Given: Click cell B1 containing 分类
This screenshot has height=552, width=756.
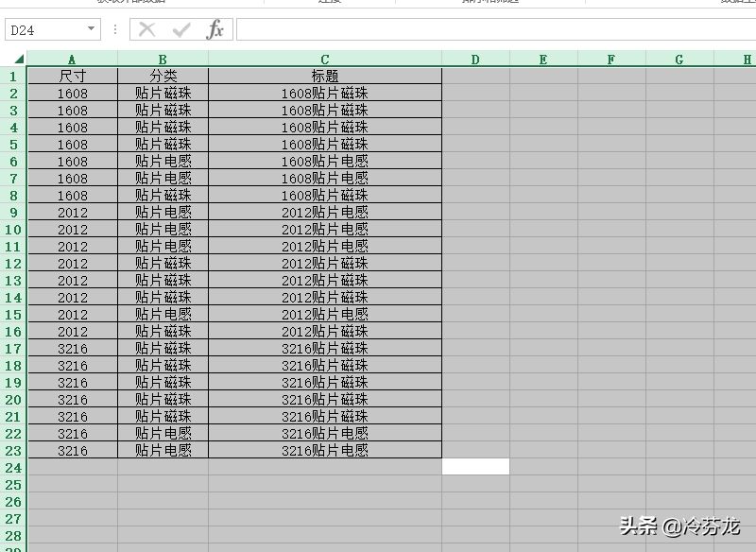Looking at the screenshot, I should coord(163,77).
